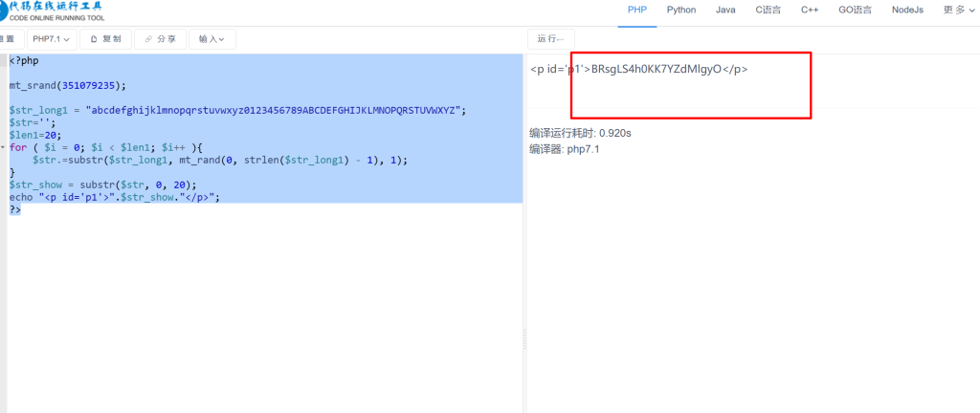Image resolution: width=980 pixels, height=413 pixels.
Task: Click the vertical pane splitter handle
Action: coord(523,334)
